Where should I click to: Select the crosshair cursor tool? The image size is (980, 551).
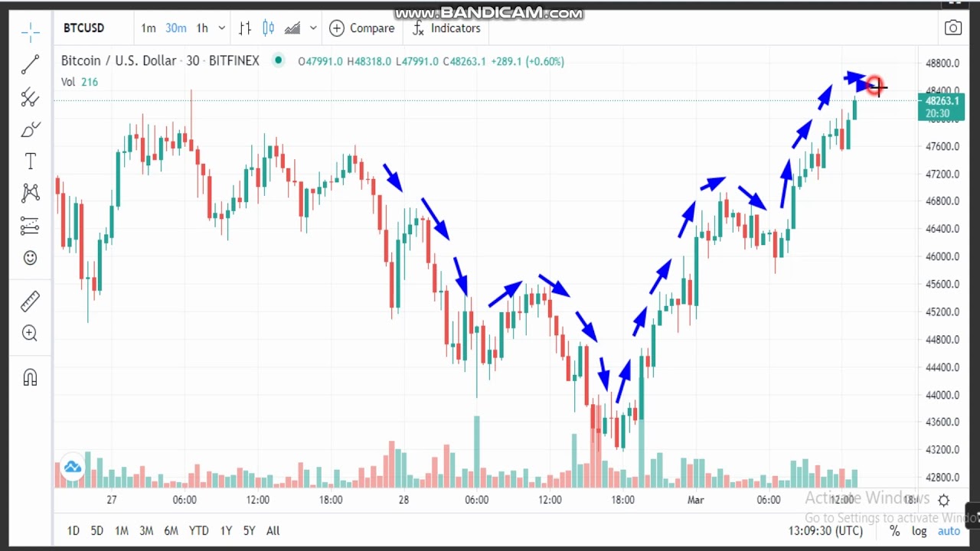click(x=30, y=31)
